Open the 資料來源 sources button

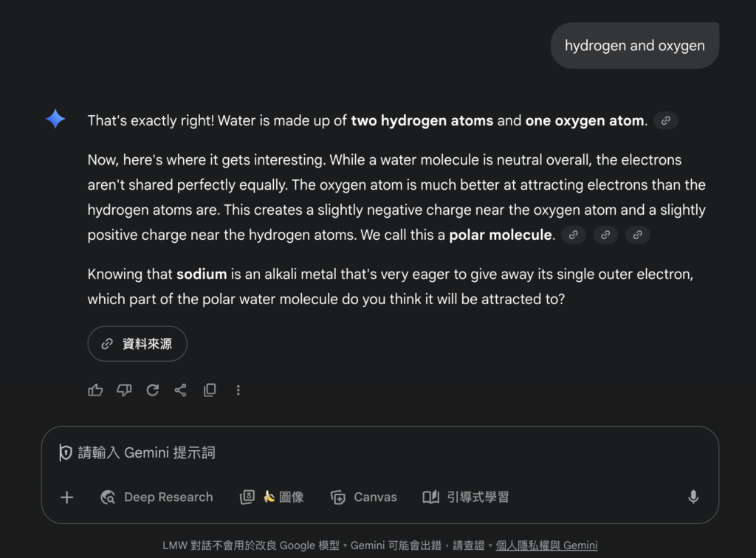137,344
